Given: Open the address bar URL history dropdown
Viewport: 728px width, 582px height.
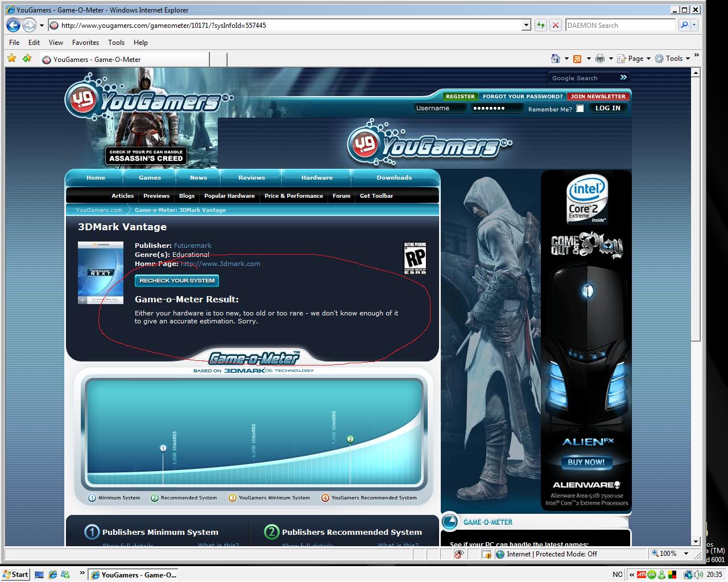Looking at the screenshot, I should [526, 25].
